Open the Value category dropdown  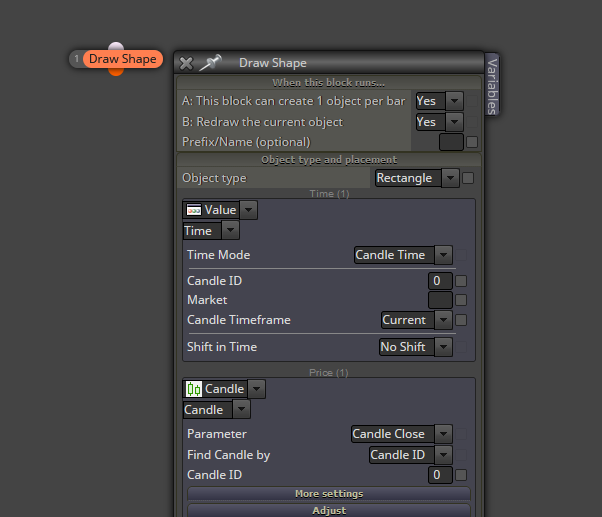(x=220, y=210)
